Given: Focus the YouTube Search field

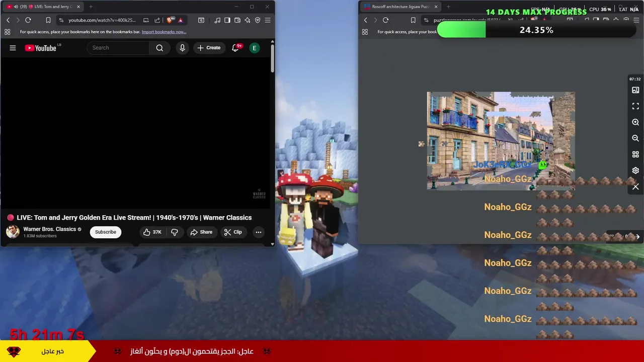Looking at the screenshot, I should click(119, 48).
